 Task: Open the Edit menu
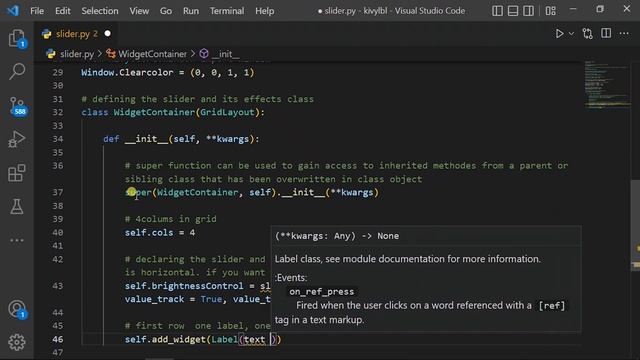pyautogui.click(x=62, y=11)
